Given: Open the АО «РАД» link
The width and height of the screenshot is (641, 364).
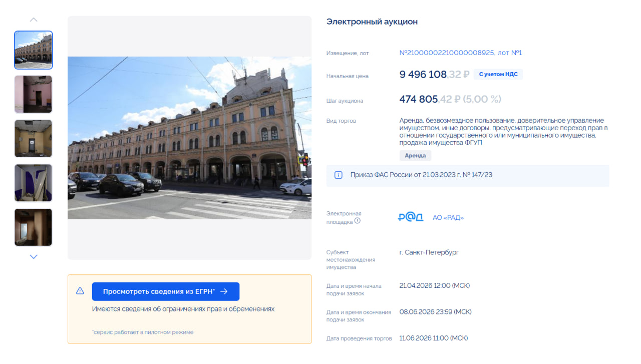Looking at the screenshot, I should [x=448, y=218].
